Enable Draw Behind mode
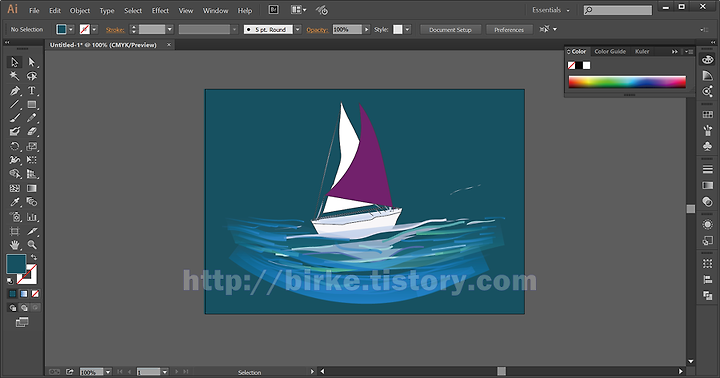Screen dimensions: 720x378 (x=24, y=308)
